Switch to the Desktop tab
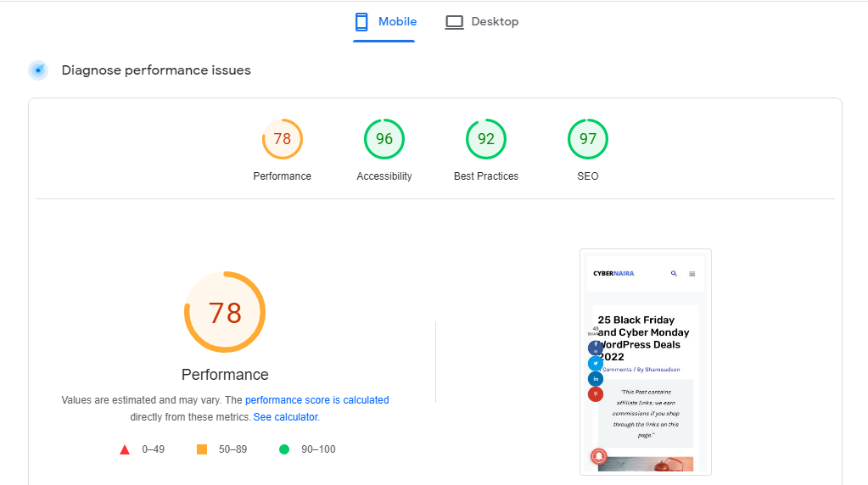The width and height of the screenshot is (868, 485). click(482, 22)
